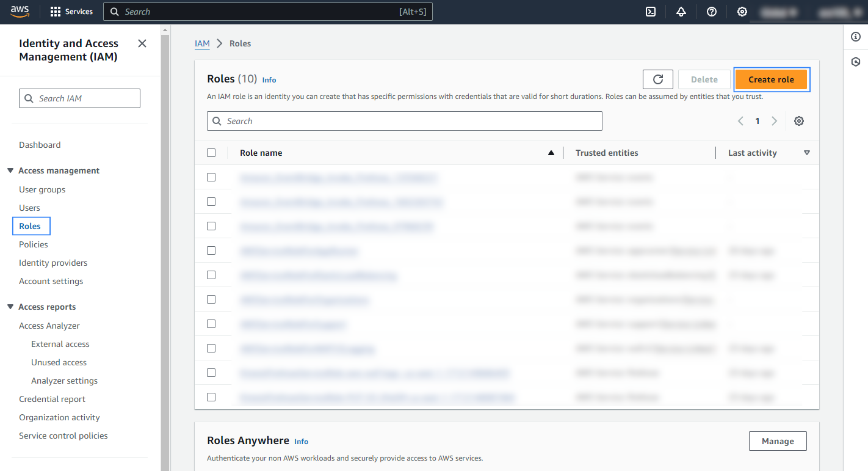Viewport: 868px width, 471px height.
Task: Focus the roles Search field
Action: (404, 121)
